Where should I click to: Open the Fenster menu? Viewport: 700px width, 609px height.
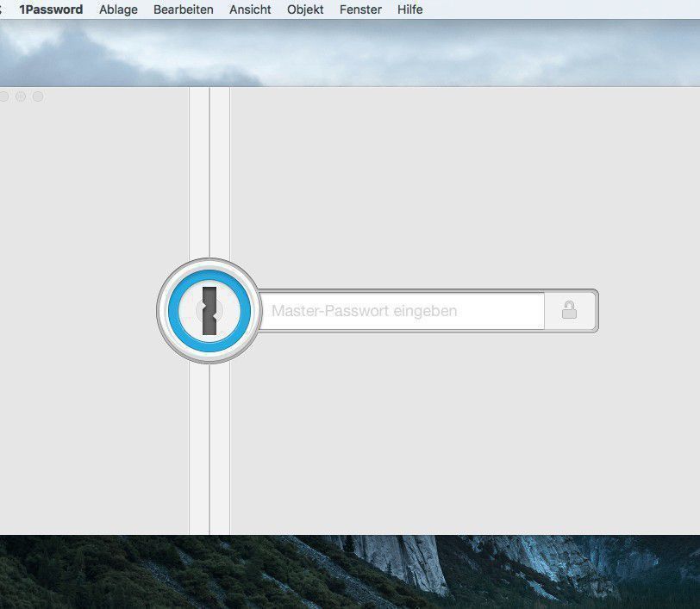360,9
